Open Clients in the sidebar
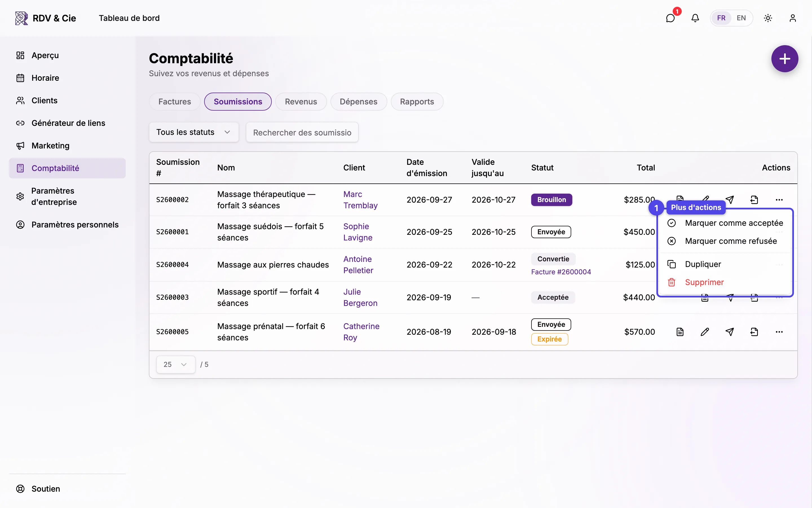This screenshot has width=812, height=508. coord(67,100)
